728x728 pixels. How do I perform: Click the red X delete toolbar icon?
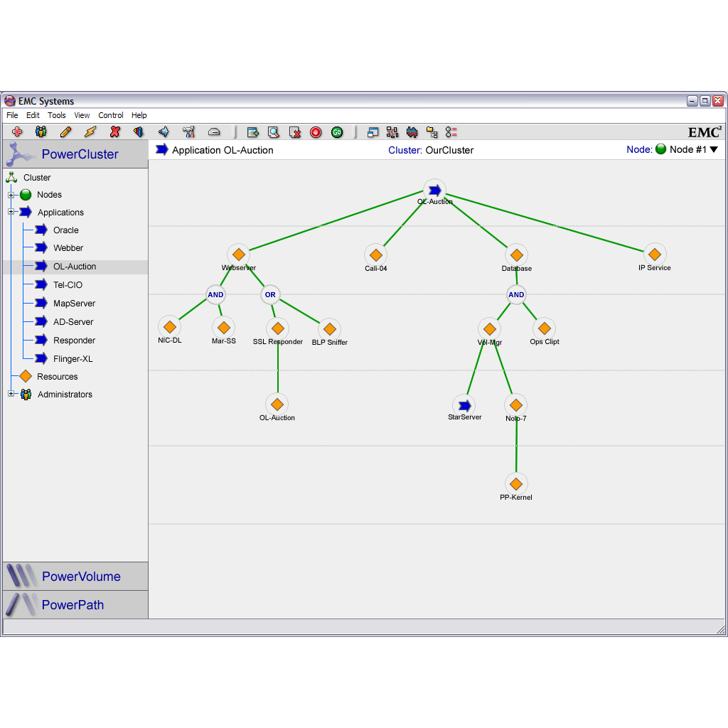click(115, 132)
